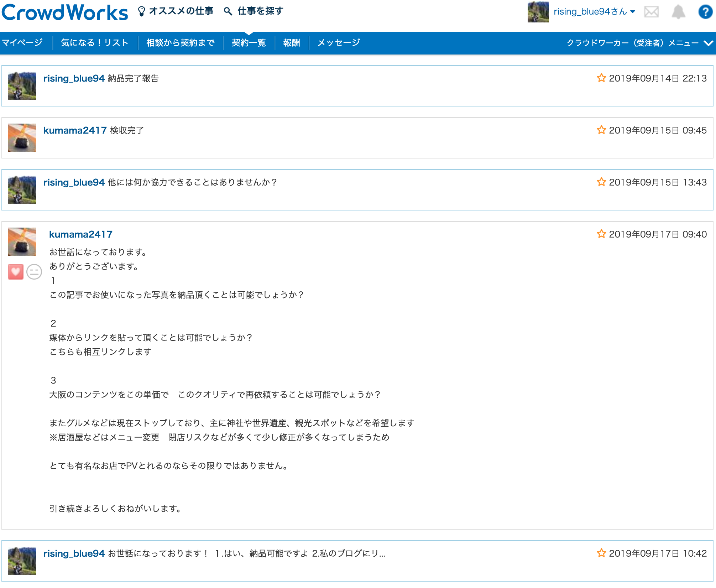
Task: Click avatar on the 2019年09月17日 10:42 message
Action: click(x=22, y=561)
